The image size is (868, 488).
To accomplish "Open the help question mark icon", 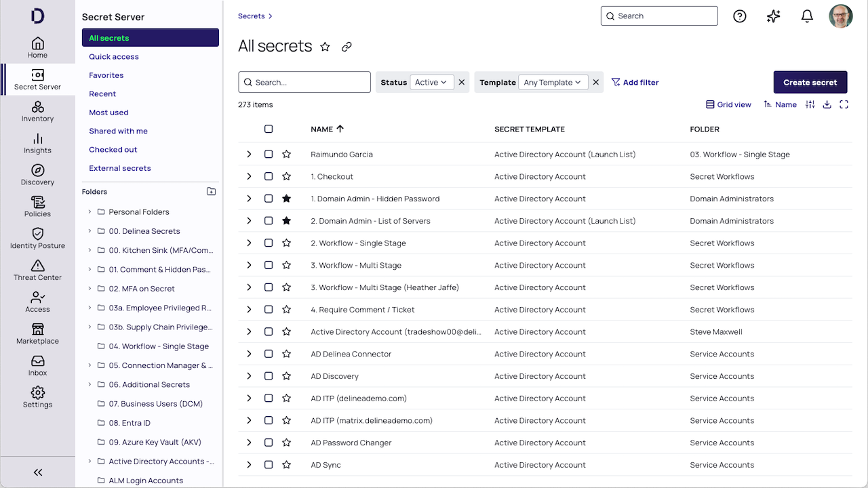I will (x=740, y=16).
